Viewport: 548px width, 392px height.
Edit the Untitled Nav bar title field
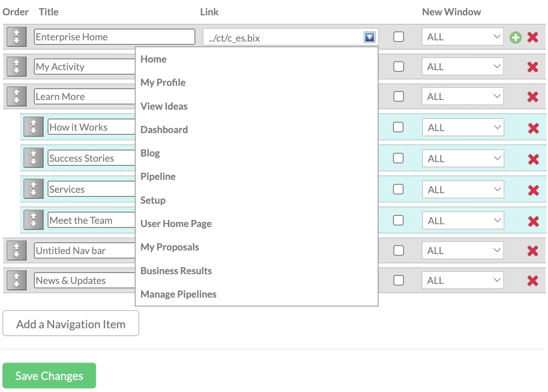tap(85, 250)
